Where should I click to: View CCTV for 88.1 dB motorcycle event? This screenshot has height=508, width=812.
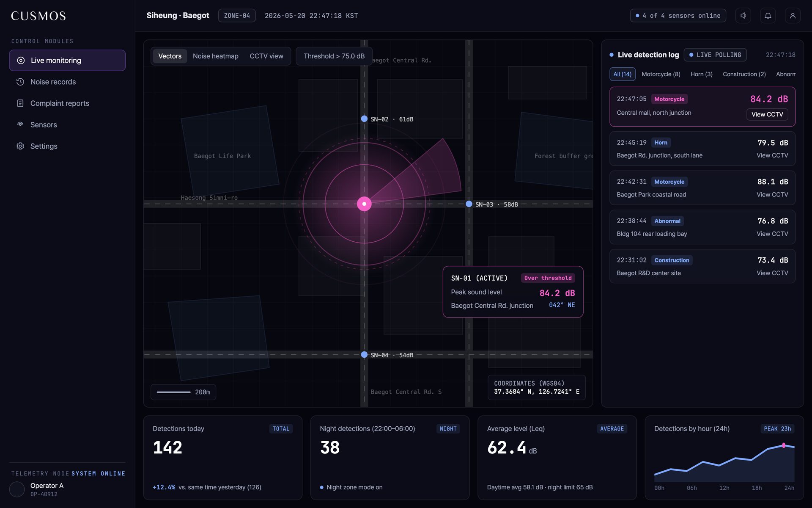click(772, 195)
